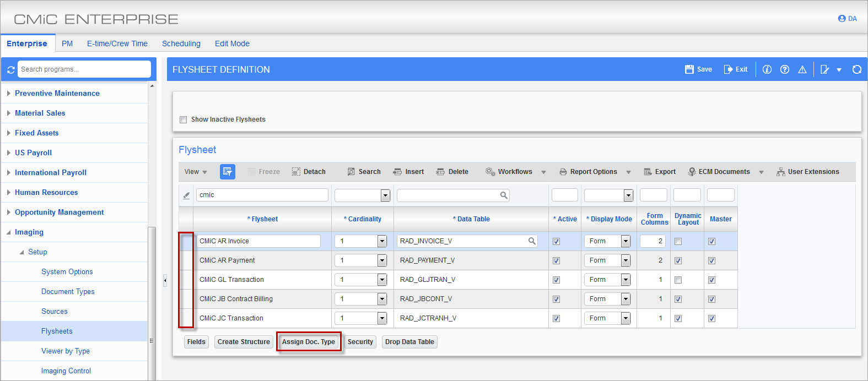Delete the selected flysheet row

(452, 172)
